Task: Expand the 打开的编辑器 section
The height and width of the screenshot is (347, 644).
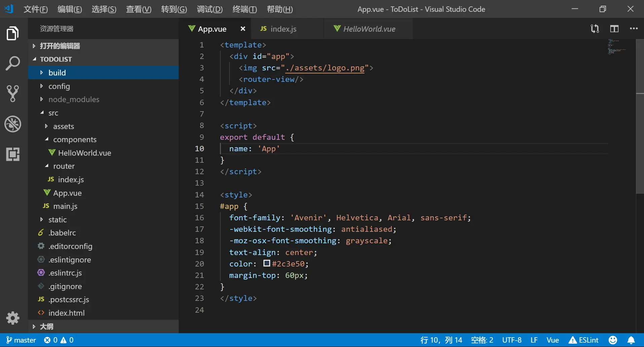Action: tap(34, 46)
